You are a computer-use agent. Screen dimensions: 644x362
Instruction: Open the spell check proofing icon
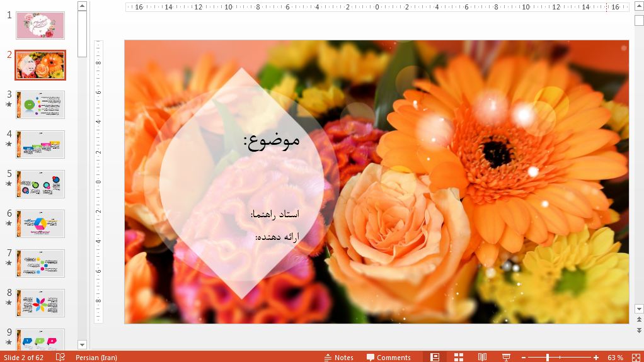pos(60,357)
